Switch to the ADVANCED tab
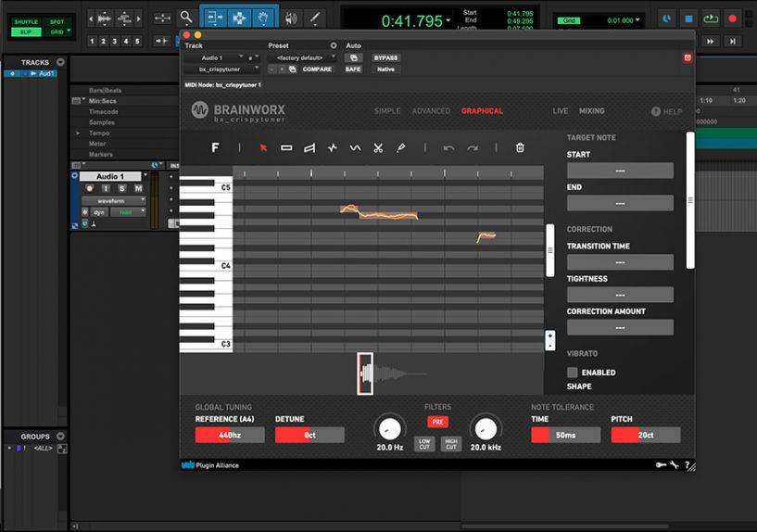 click(431, 111)
